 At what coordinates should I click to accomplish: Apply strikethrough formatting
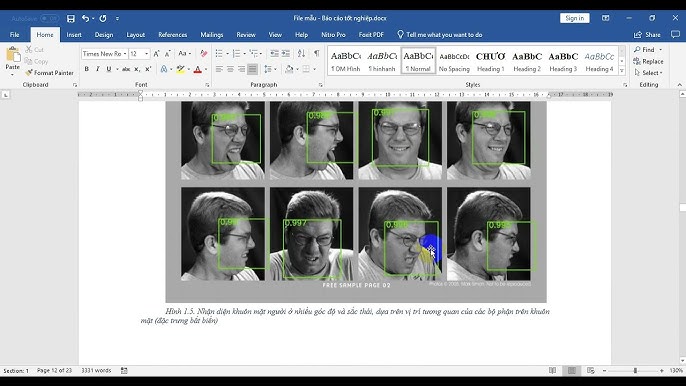tap(126, 69)
